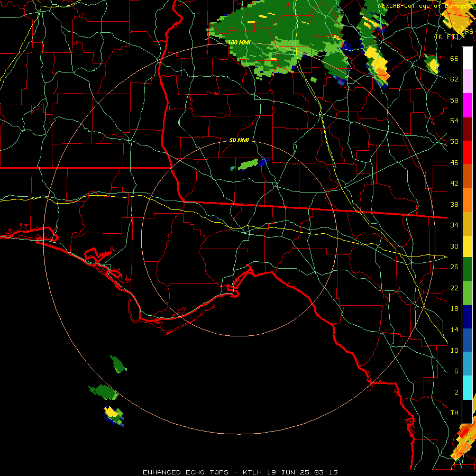Click the legend value "62"
The height and width of the screenshot is (476, 476).
click(454, 79)
